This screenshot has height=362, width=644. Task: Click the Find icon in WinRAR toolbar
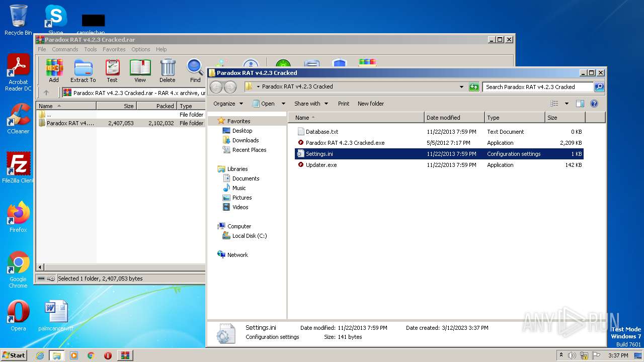(x=195, y=70)
